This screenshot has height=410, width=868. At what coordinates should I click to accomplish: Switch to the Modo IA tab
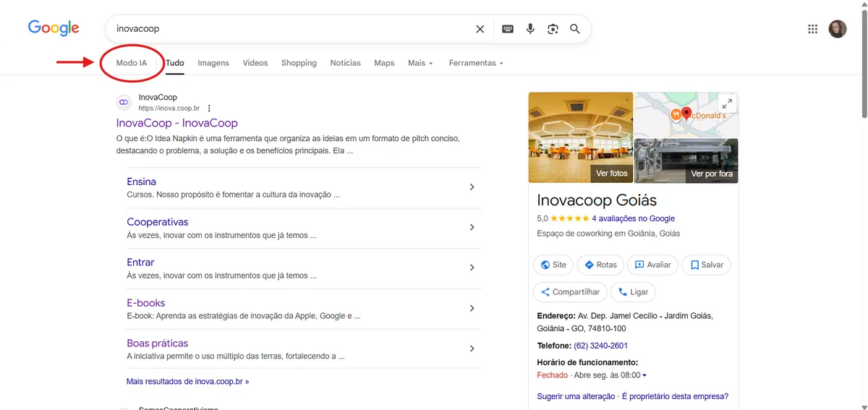(x=132, y=63)
